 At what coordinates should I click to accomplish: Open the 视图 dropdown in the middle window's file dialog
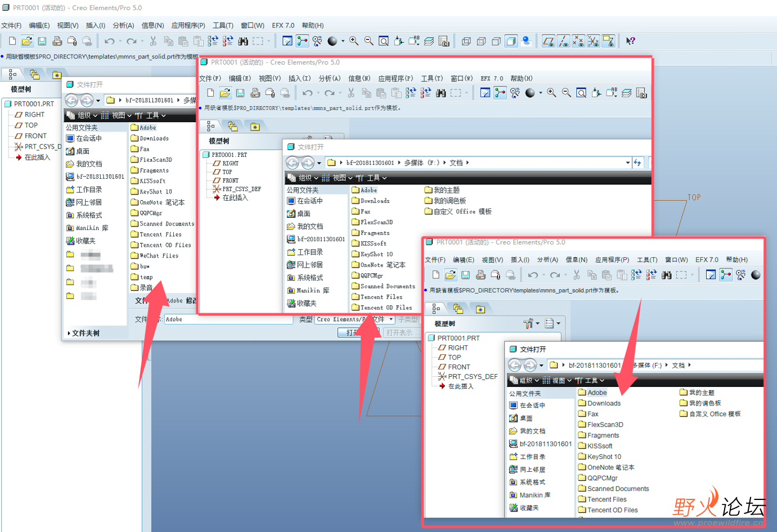coord(336,178)
